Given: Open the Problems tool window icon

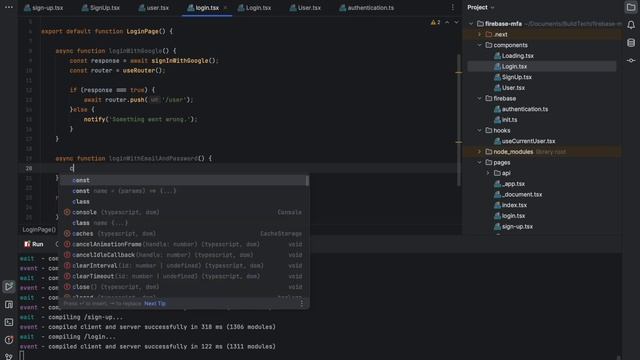Looking at the screenshot, I should [9, 340].
